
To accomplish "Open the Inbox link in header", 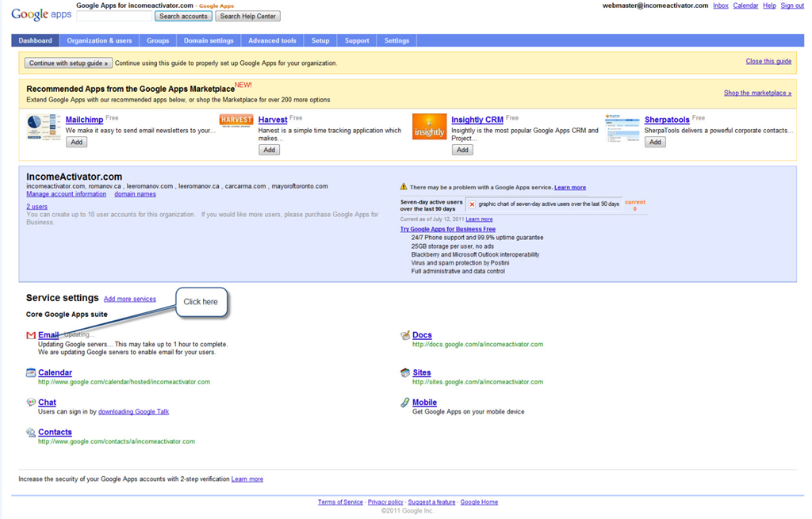I will pos(720,6).
